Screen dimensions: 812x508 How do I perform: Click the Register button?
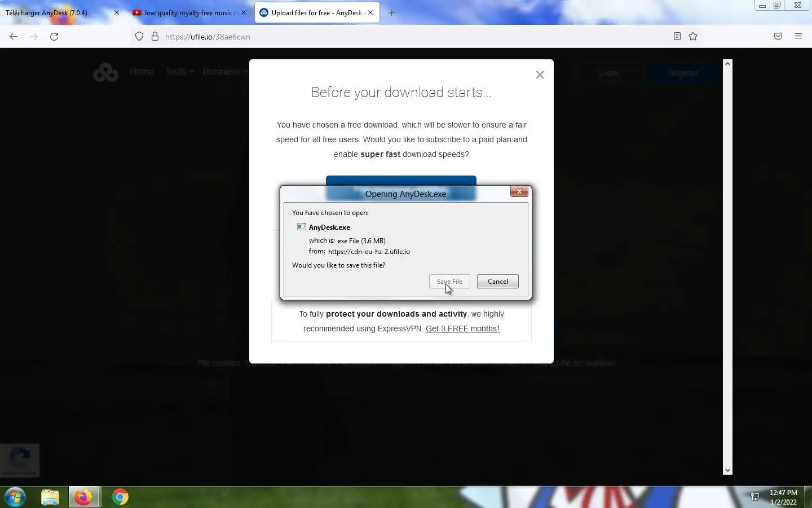[x=683, y=73]
